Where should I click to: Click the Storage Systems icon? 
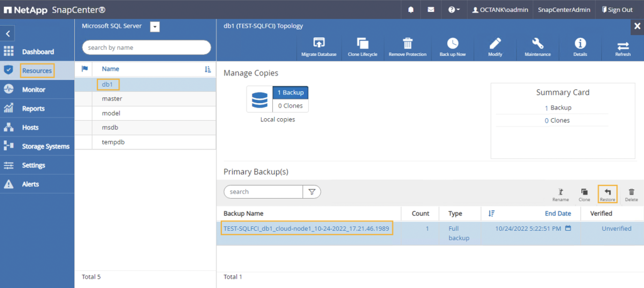tap(9, 146)
